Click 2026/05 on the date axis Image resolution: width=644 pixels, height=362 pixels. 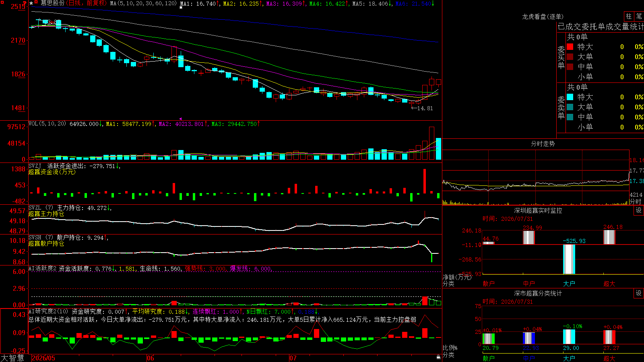pos(43,358)
